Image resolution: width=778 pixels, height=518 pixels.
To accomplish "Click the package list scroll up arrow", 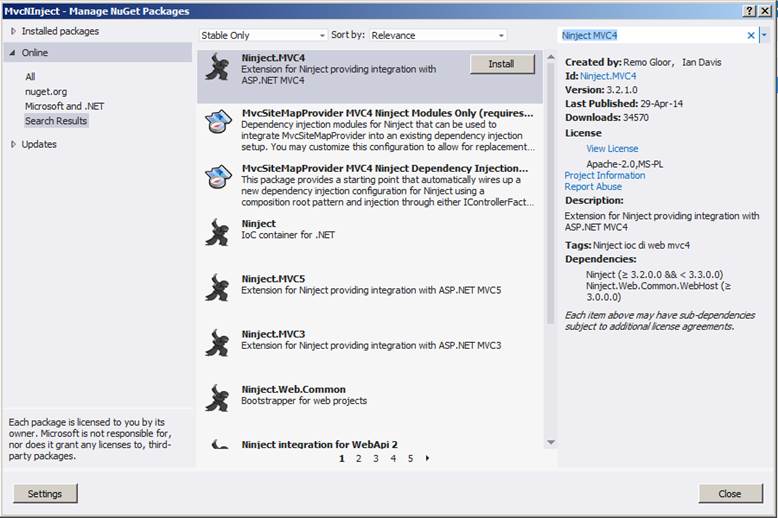I will point(550,58).
